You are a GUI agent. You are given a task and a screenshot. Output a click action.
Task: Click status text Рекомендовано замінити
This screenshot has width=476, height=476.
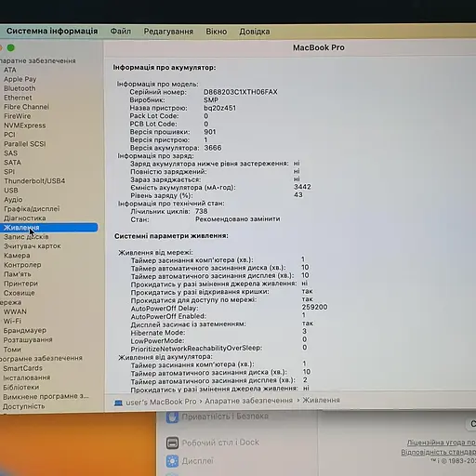(238, 219)
